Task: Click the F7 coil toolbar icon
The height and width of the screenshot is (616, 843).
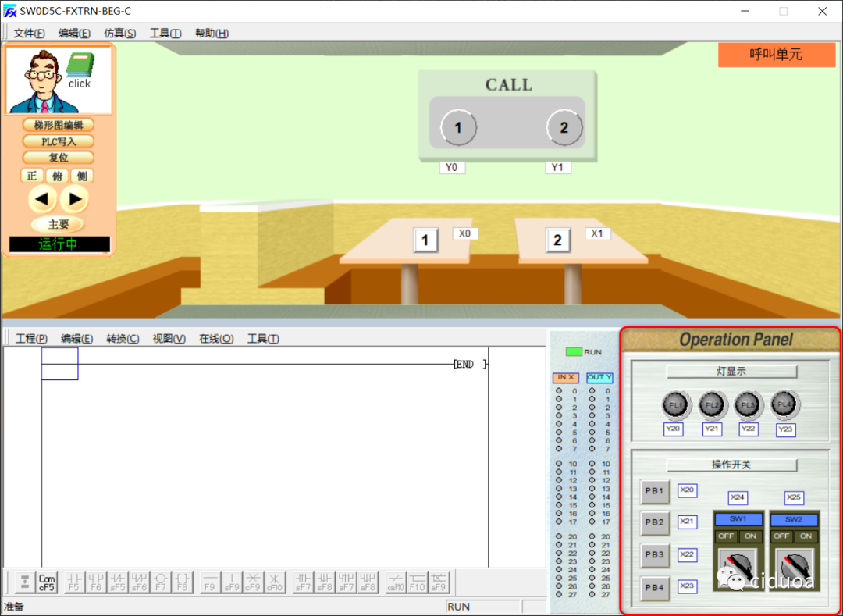Action: click(161, 582)
